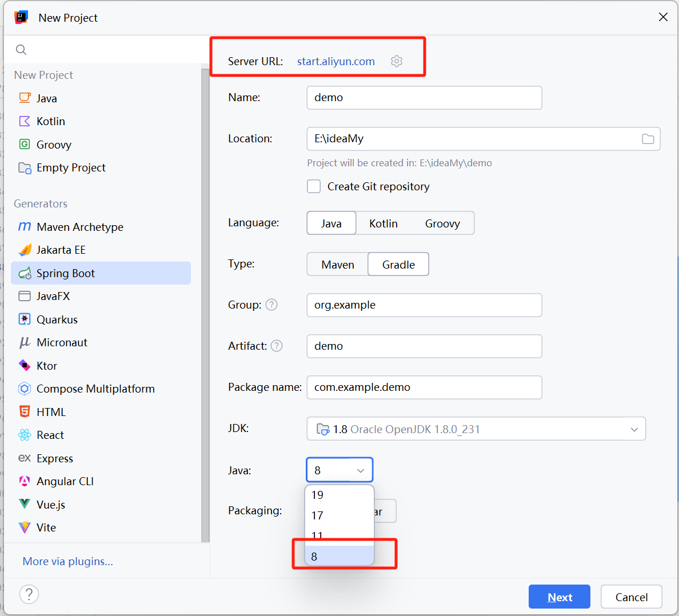Choose Kotlin as the language
The height and width of the screenshot is (616, 679).
click(x=384, y=223)
